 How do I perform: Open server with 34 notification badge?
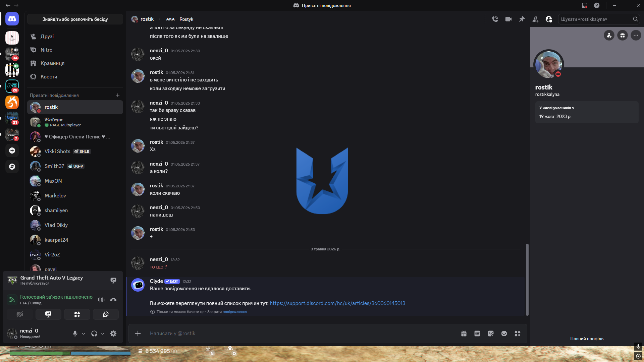(12, 54)
